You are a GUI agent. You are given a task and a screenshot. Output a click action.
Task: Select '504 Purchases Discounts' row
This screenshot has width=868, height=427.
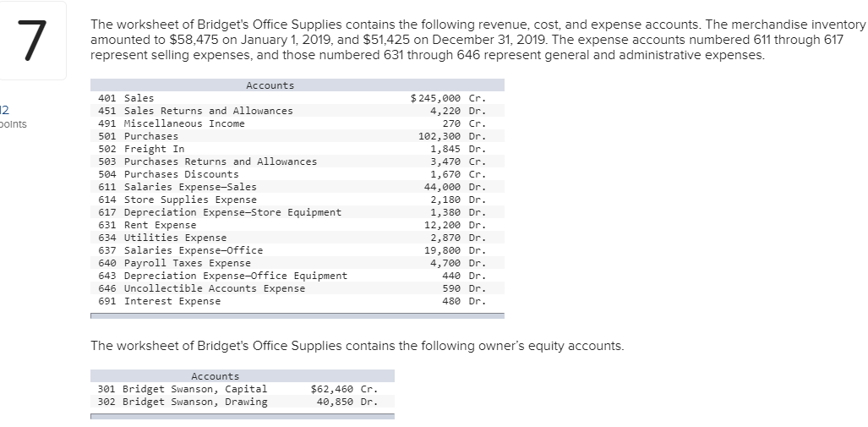point(298,174)
